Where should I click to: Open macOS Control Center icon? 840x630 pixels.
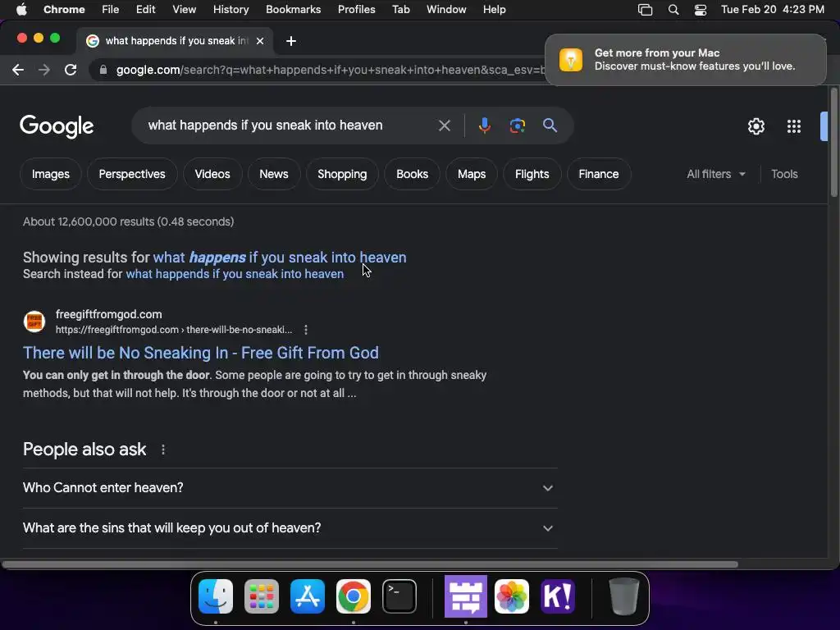tap(701, 10)
